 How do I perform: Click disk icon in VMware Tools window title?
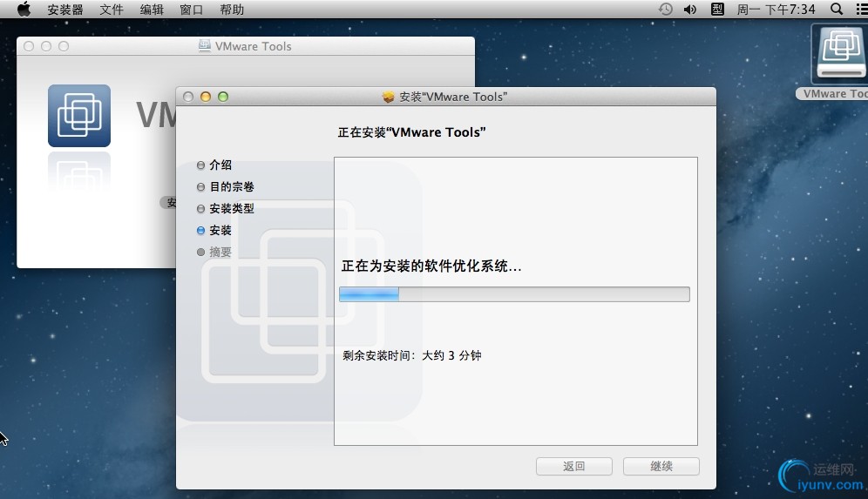(204, 46)
